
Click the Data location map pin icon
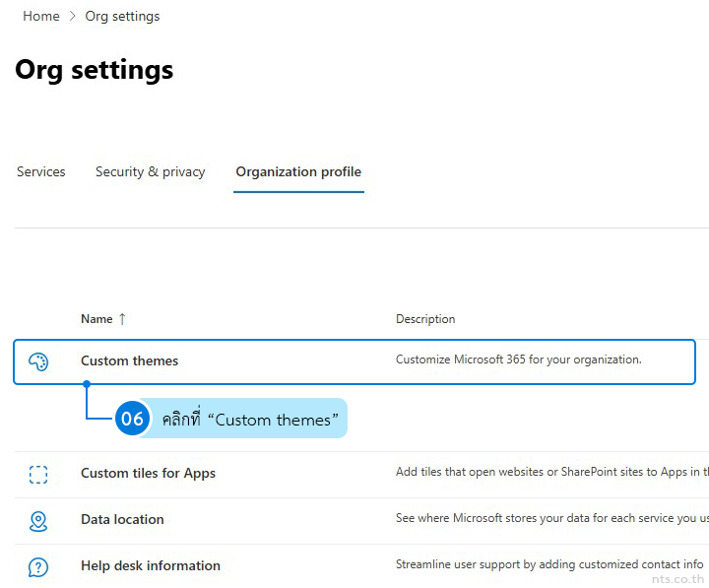click(x=38, y=521)
